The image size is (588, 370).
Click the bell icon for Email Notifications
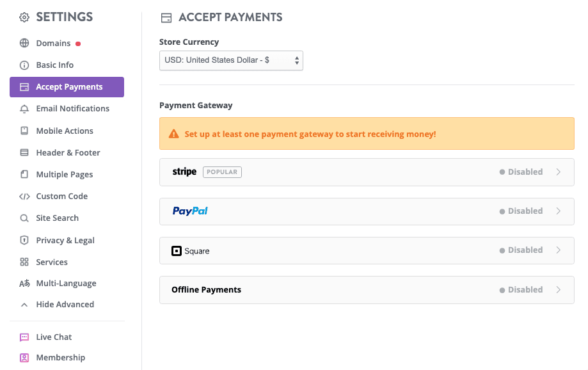click(24, 109)
